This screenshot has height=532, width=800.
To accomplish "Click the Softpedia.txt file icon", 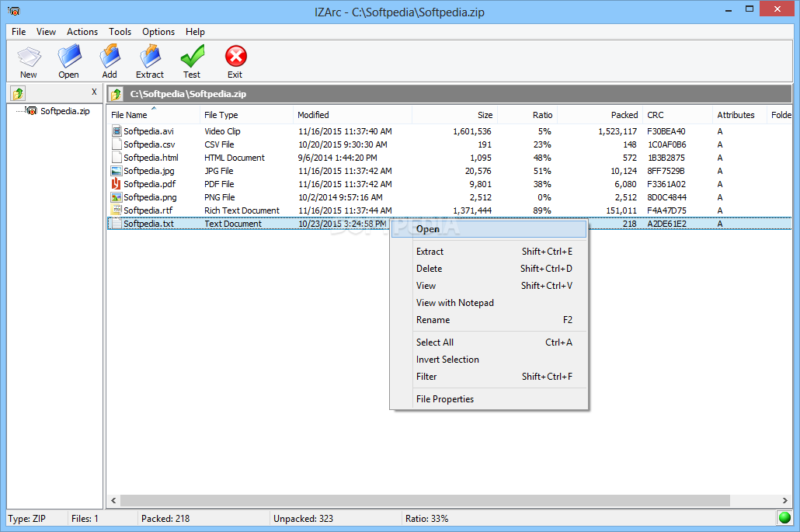I will (117, 224).
